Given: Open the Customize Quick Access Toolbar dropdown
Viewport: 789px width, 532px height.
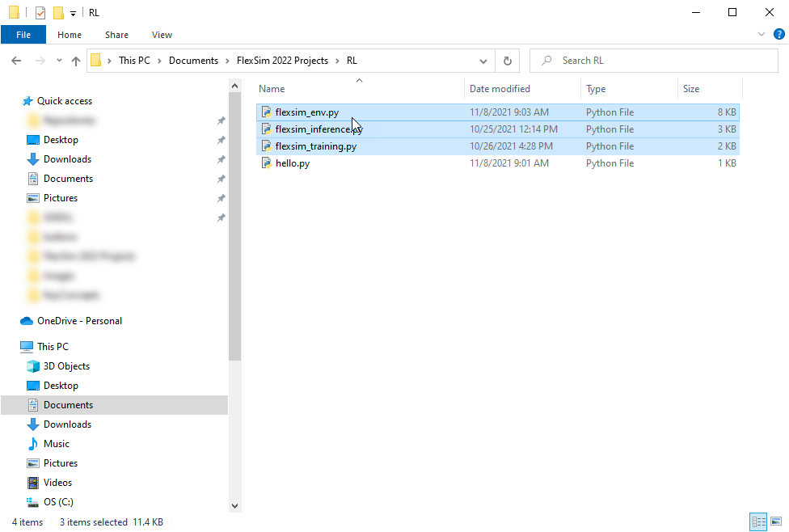Looking at the screenshot, I should (74, 13).
